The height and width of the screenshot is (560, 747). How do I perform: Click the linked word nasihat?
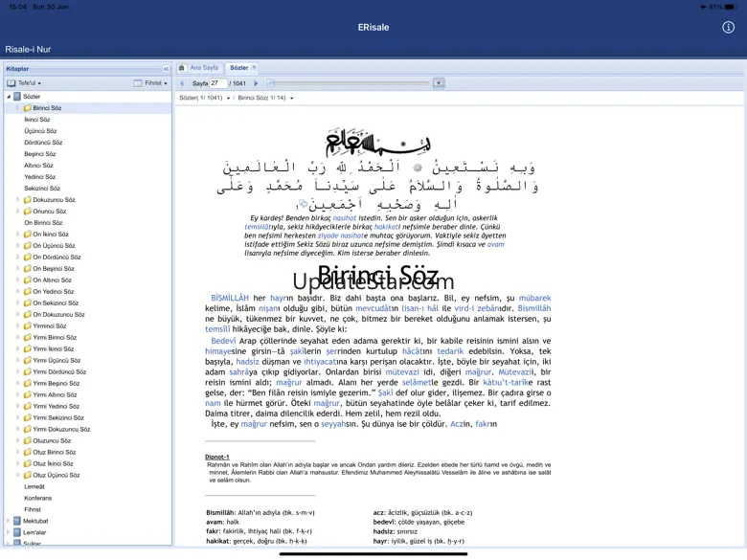[x=345, y=218]
